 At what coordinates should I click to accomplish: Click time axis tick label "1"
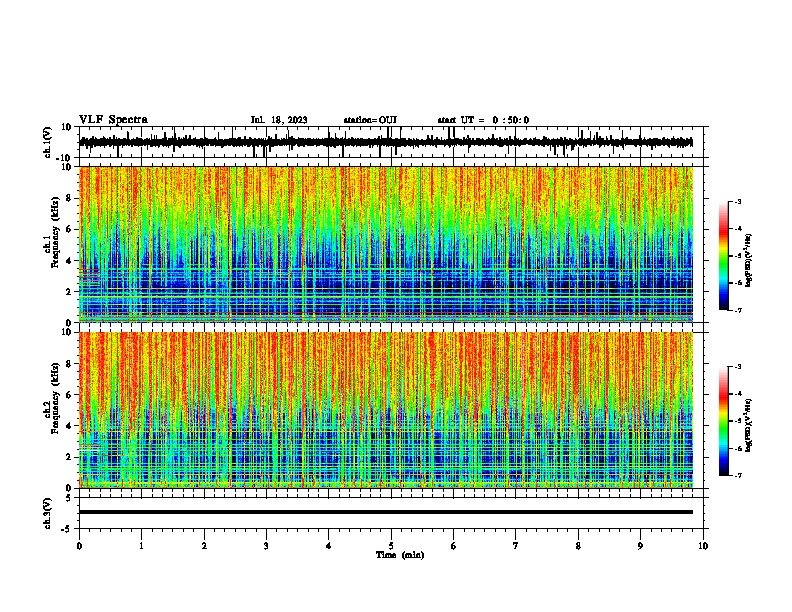[x=142, y=546]
